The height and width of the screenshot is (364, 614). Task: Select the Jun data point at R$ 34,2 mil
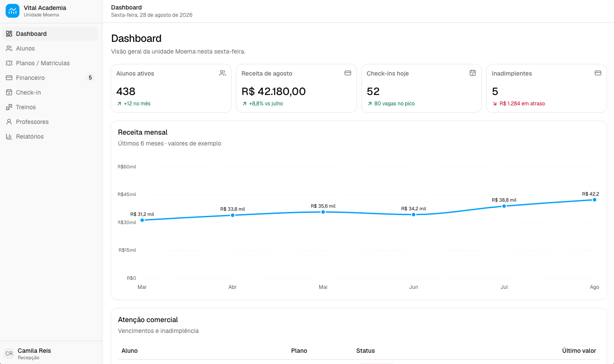tap(414, 215)
